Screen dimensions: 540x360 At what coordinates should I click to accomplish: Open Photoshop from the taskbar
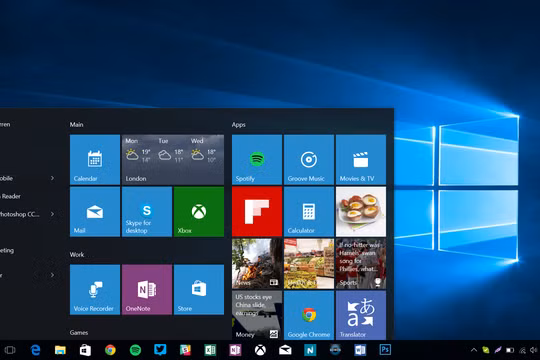(x=385, y=350)
